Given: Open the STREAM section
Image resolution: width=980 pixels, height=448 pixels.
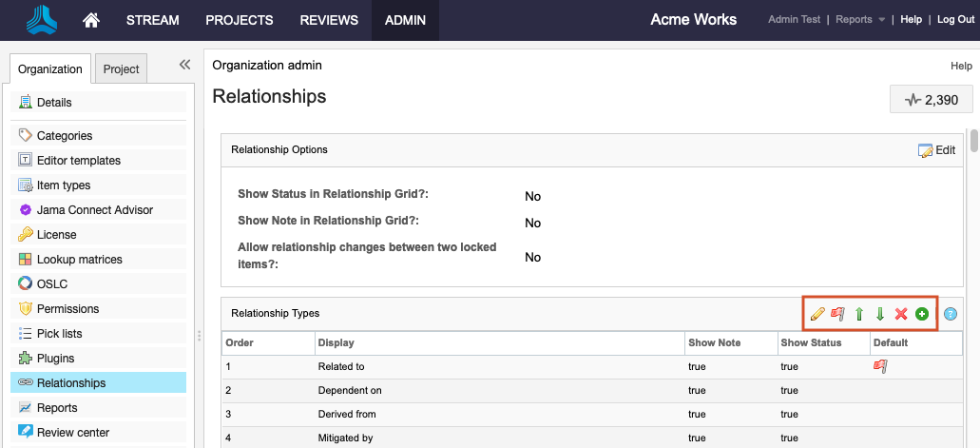Looking at the screenshot, I should click(152, 20).
